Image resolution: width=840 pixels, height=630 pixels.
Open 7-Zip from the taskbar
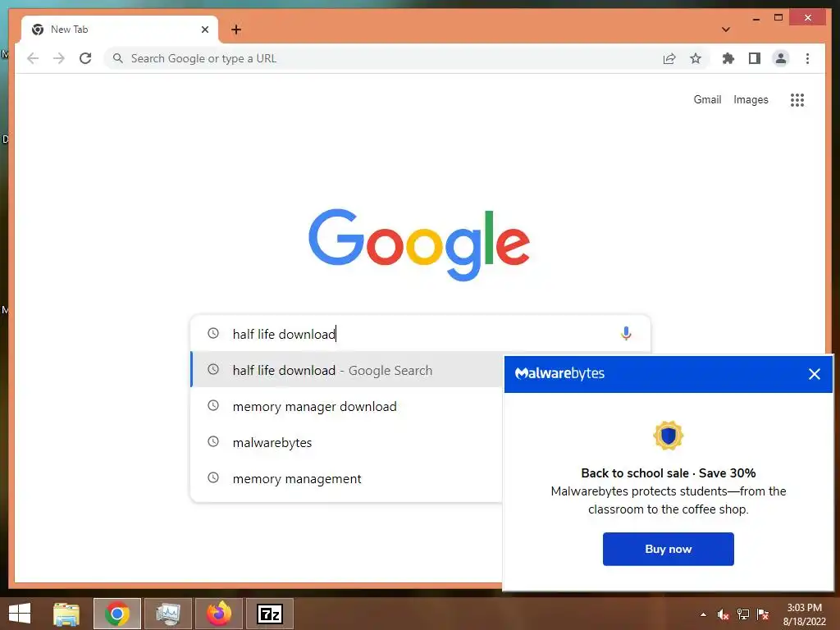point(270,614)
